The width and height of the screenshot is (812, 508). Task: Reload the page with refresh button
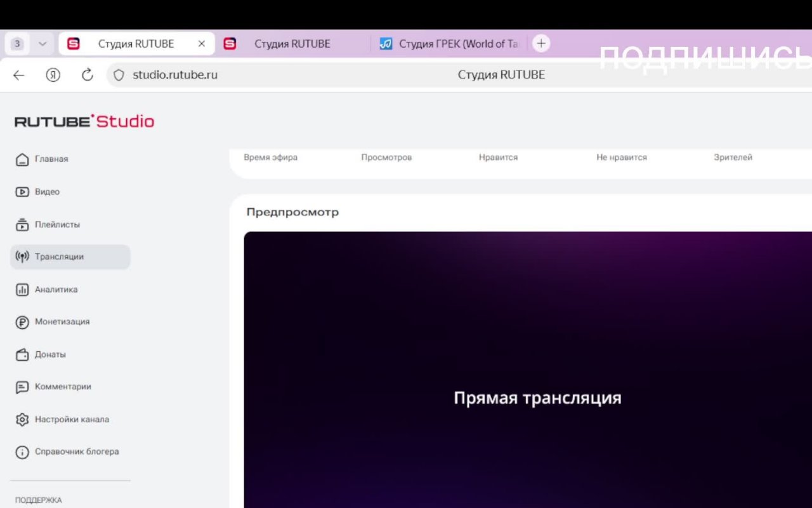(x=88, y=75)
